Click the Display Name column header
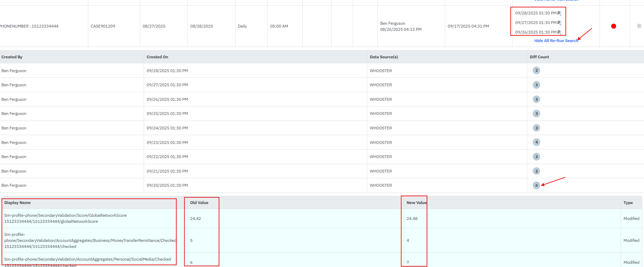Viewport: 644px width, 267px height. (17, 203)
